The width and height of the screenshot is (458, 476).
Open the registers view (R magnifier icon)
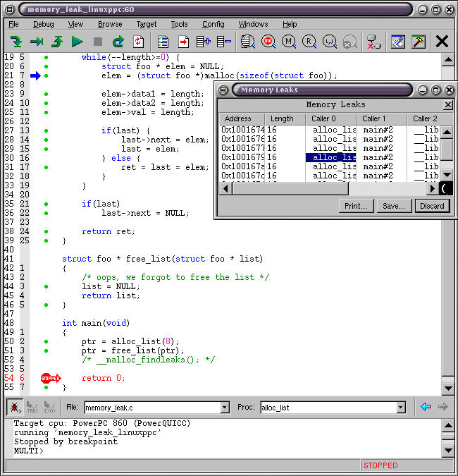[309, 42]
